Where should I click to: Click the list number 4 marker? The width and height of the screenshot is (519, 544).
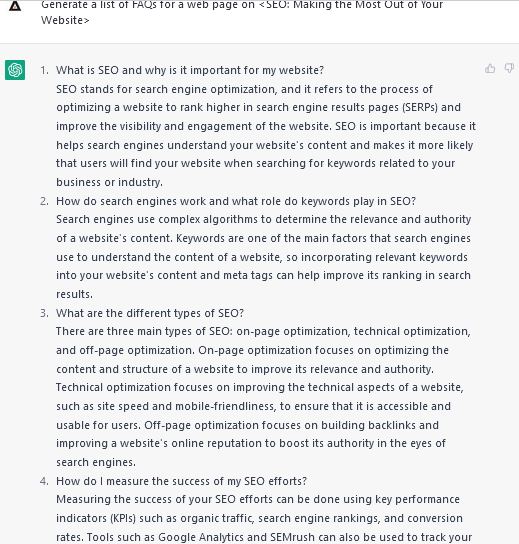pos(44,481)
